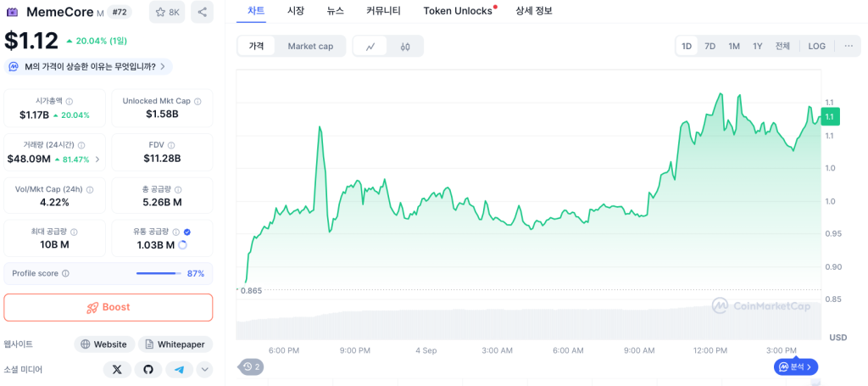
Task: Open the Telegram social link
Action: click(x=178, y=369)
